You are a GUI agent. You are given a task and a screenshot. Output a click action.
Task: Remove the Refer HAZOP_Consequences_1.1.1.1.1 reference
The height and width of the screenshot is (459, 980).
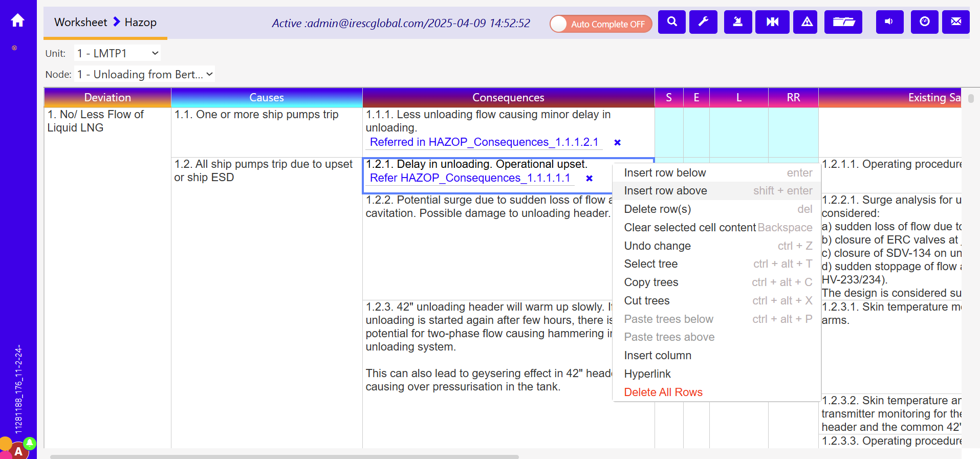click(x=589, y=179)
